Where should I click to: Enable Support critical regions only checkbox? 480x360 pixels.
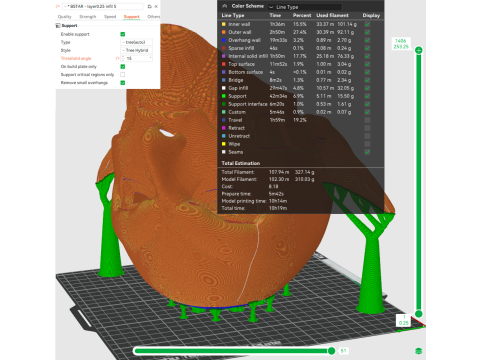tap(123, 75)
